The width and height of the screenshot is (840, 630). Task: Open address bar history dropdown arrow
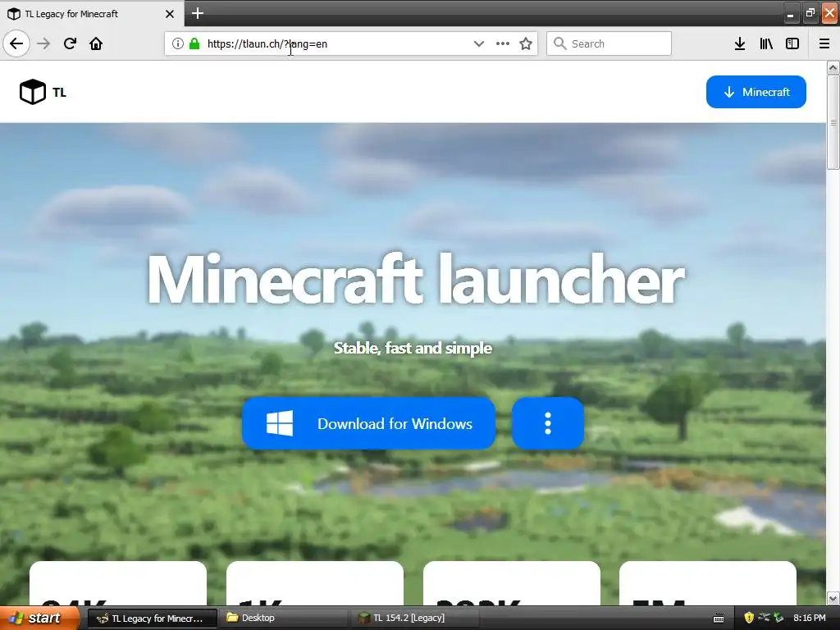click(x=479, y=43)
